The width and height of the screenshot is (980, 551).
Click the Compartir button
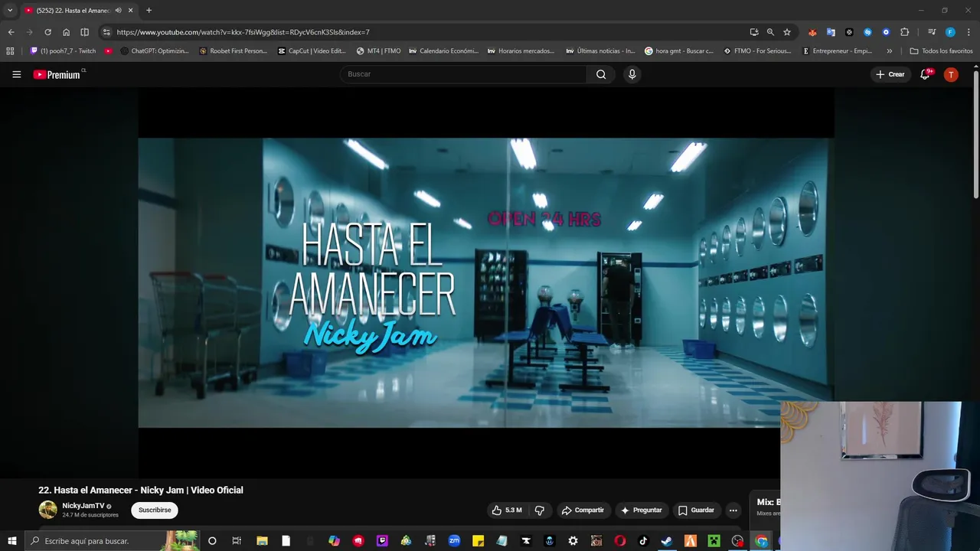583,510
